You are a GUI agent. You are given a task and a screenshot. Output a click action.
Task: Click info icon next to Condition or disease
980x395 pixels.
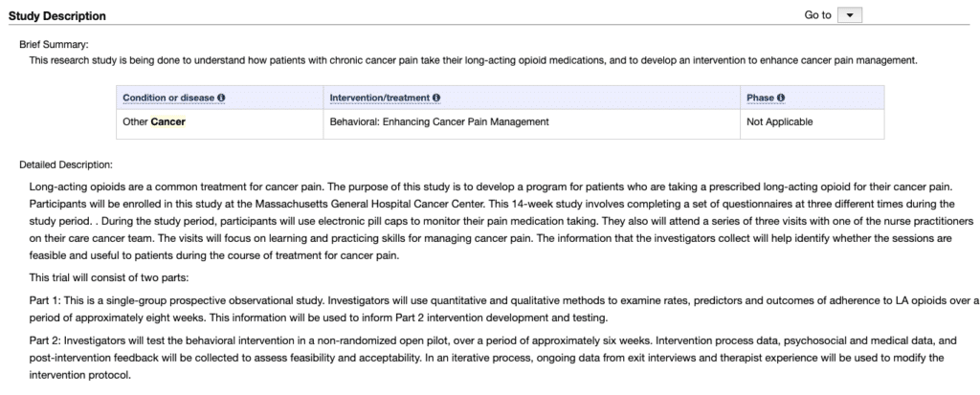pyautogui.click(x=221, y=98)
